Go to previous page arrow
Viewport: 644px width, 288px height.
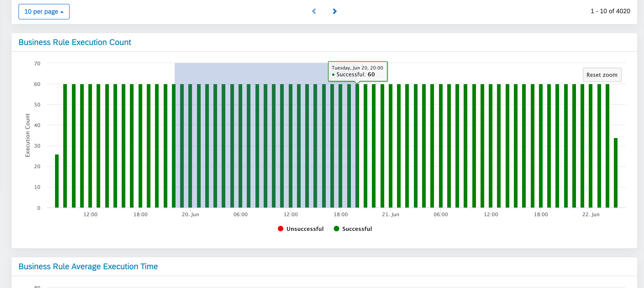(x=314, y=11)
